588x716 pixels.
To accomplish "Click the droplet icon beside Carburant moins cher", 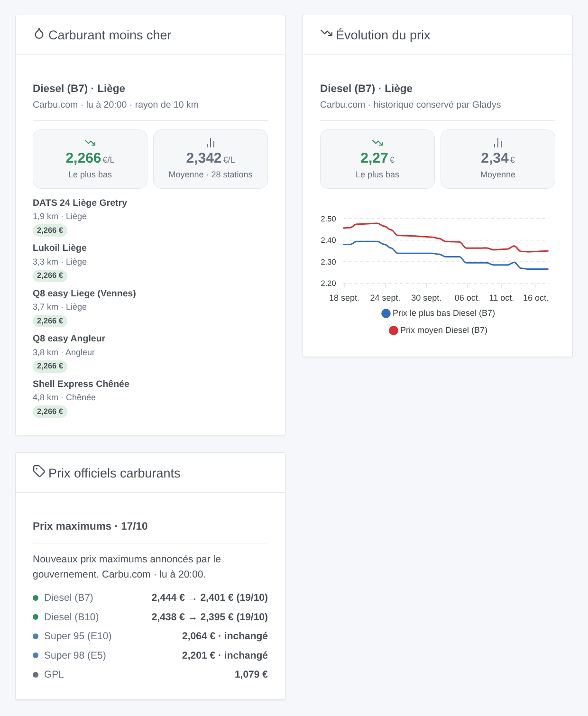I will click(39, 34).
